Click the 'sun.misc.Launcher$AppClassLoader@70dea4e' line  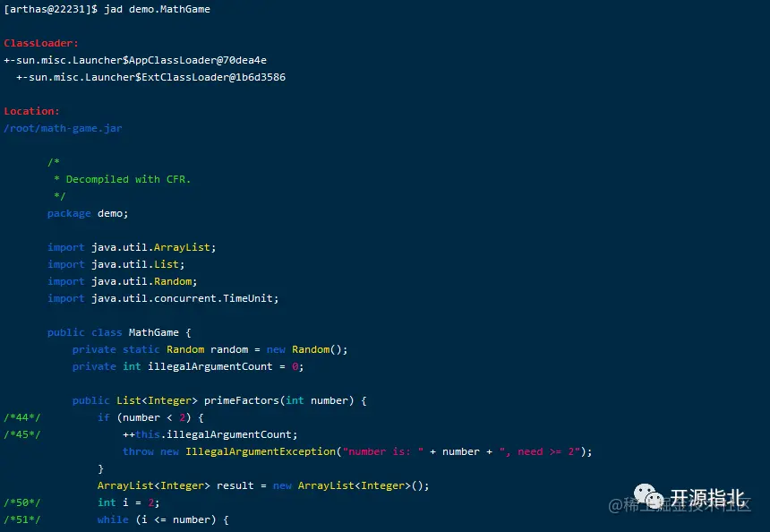coord(135,60)
